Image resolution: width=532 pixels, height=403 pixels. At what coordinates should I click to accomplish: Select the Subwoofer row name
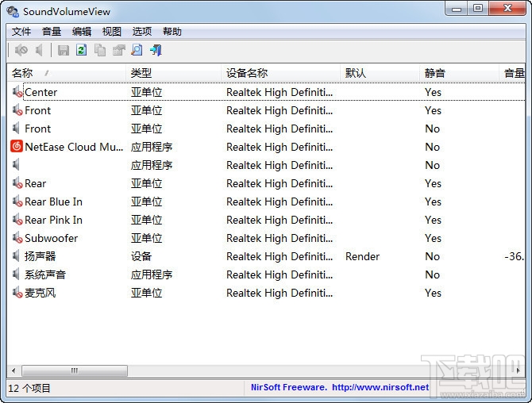pos(52,238)
